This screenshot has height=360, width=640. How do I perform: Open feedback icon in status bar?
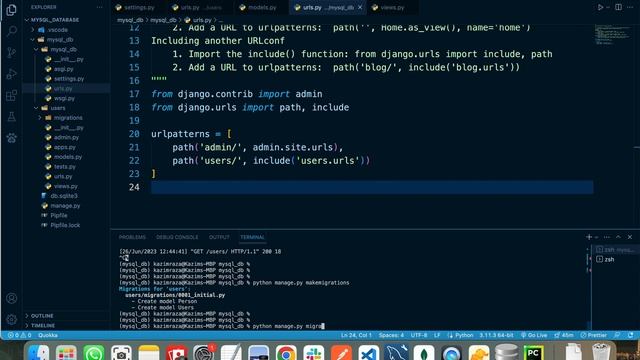[x=617, y=335]
